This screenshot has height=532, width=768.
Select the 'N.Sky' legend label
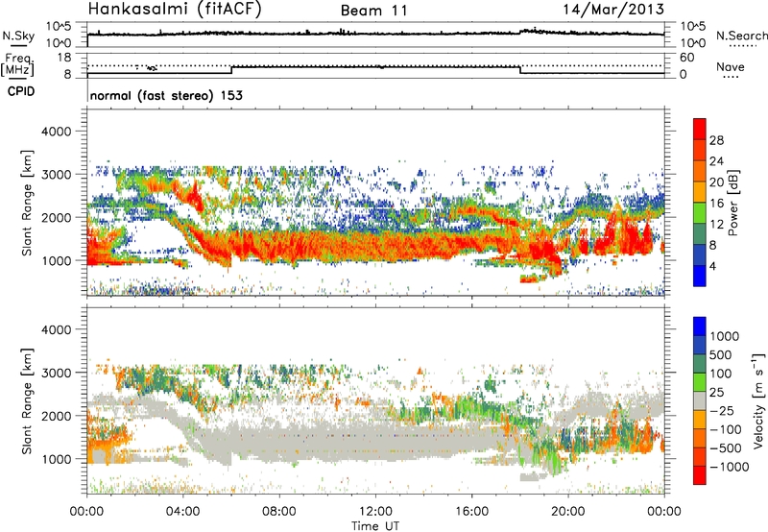tap(18, 36)
